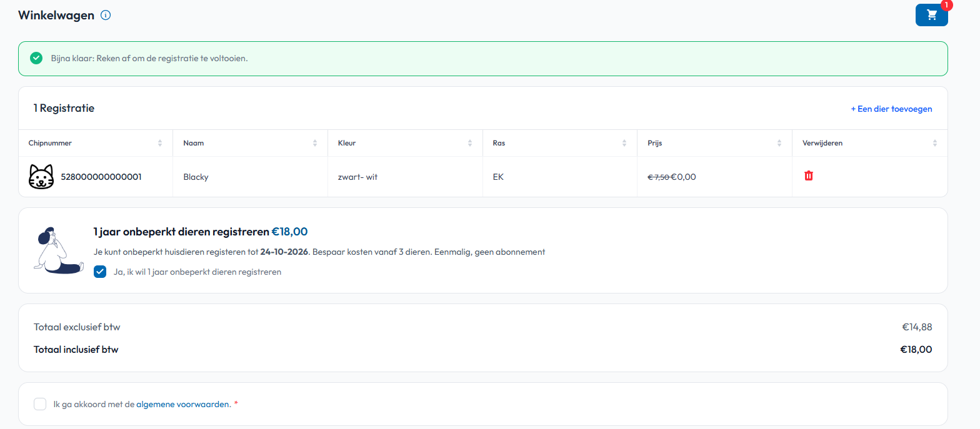Click the Ras column header

[x=499, y=143]
